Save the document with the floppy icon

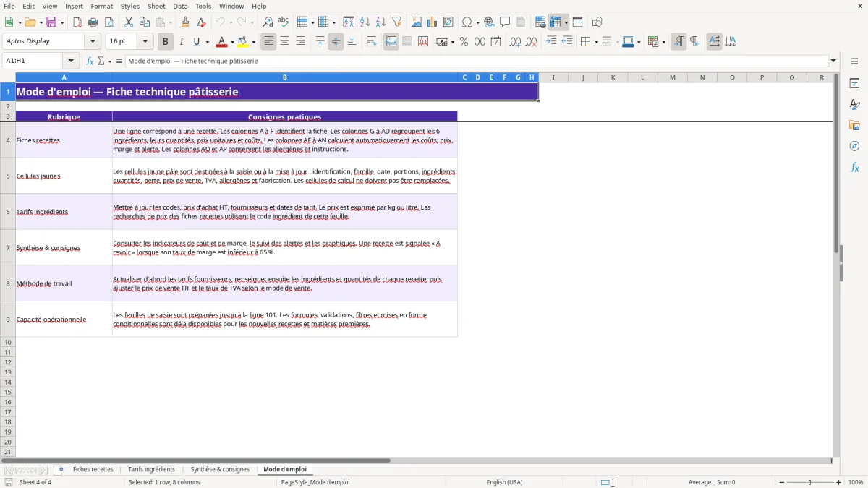[51, 22]
